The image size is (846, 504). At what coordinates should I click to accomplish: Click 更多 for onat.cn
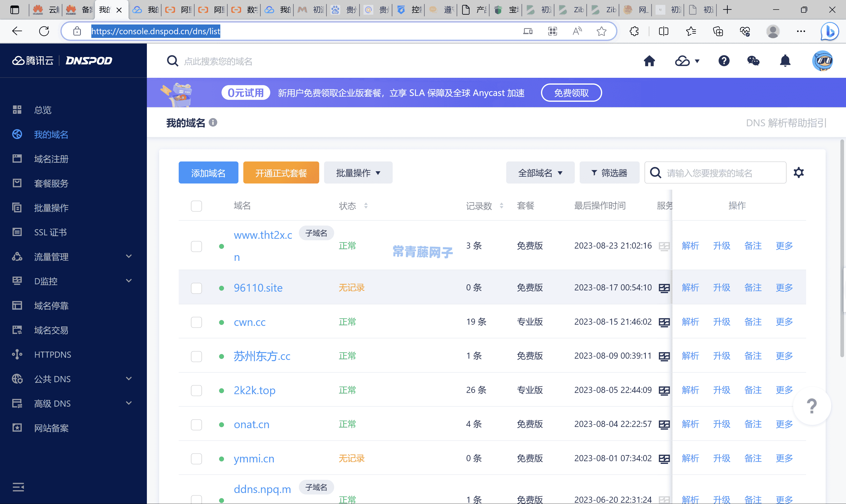point(784,424)
